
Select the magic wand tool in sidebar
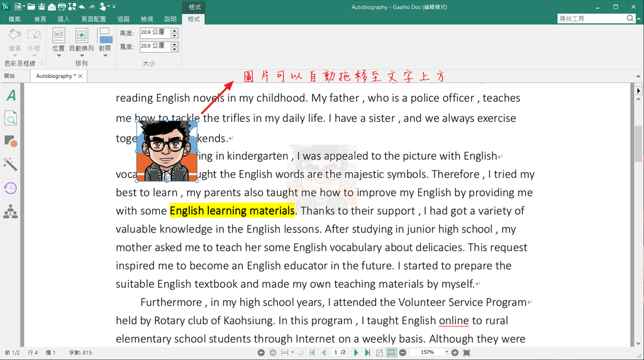(x=10, y=164)
